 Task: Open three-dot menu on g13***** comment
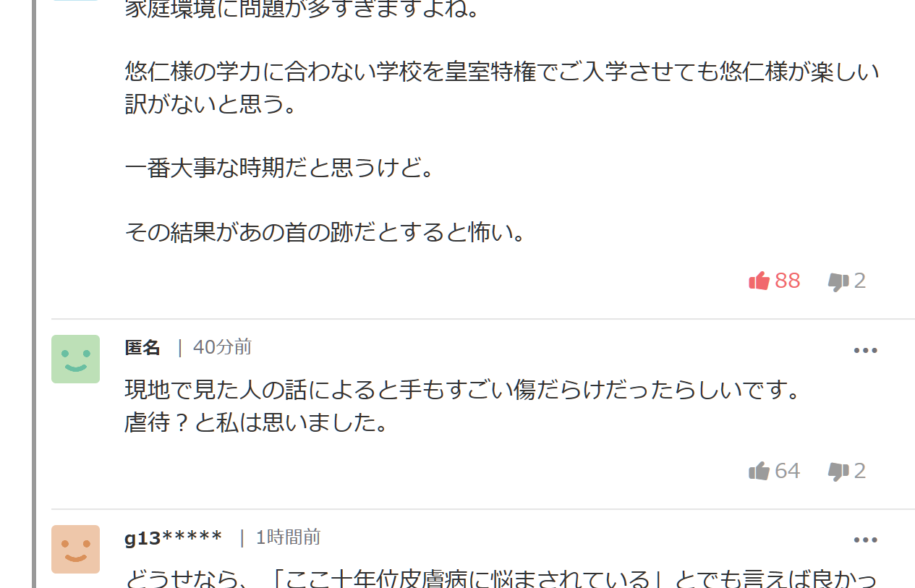pyautogui.click(x=865, y=540)
